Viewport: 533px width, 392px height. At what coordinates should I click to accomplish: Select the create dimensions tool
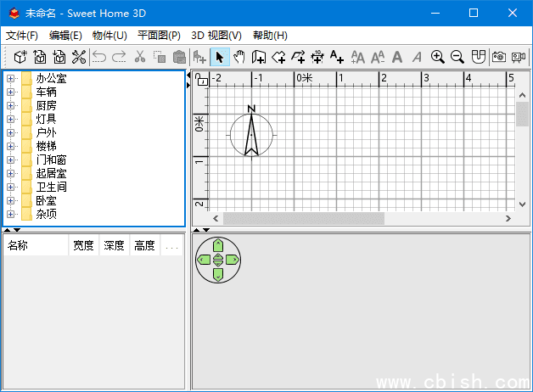pyautogui.click(x=317, y=57)
